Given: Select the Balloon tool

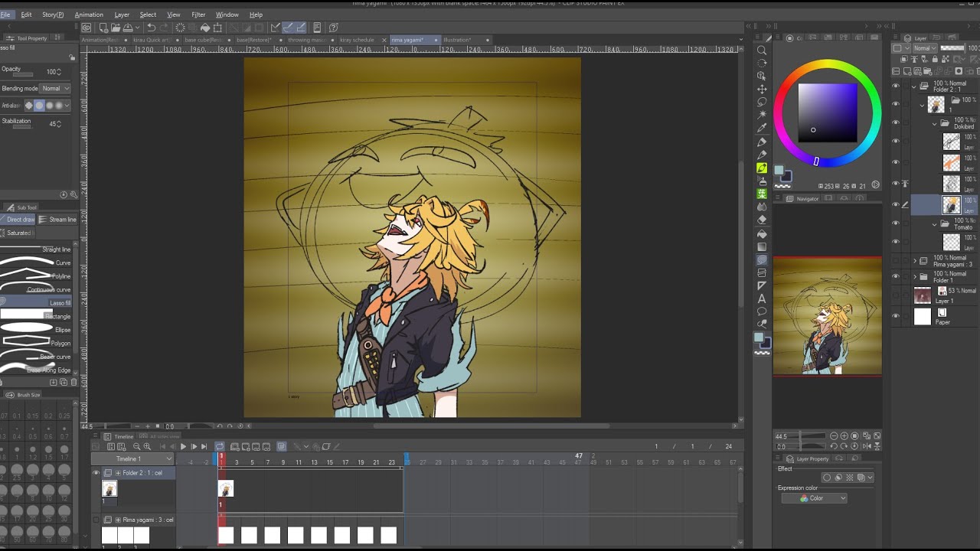Looking at the screenshot, I should click(762, 311).
